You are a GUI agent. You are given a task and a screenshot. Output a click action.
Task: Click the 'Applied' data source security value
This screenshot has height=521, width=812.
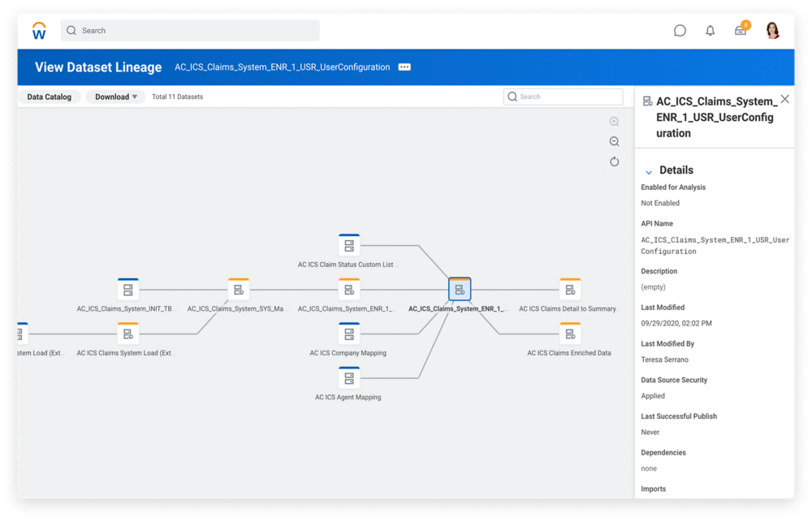tap(653, 396)
